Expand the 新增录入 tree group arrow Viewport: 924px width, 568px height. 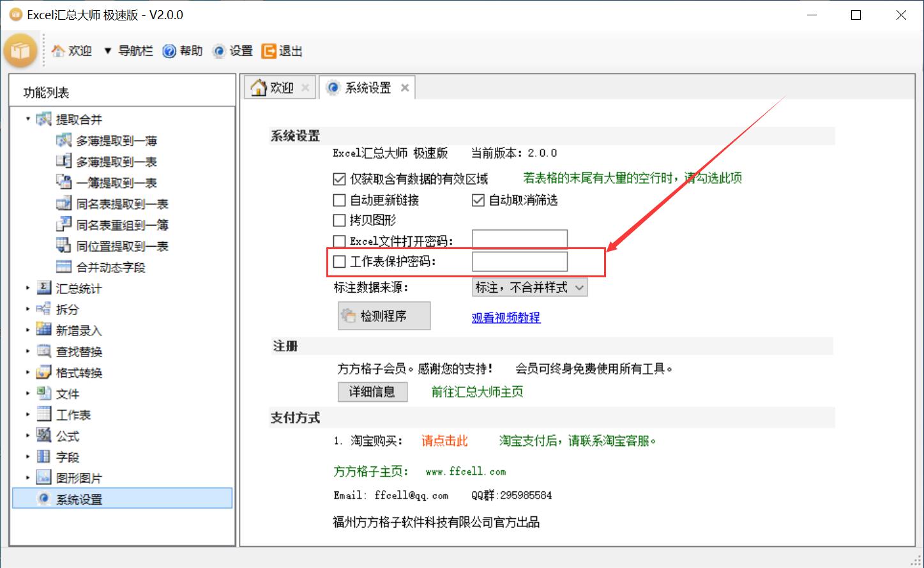[28, 330]
